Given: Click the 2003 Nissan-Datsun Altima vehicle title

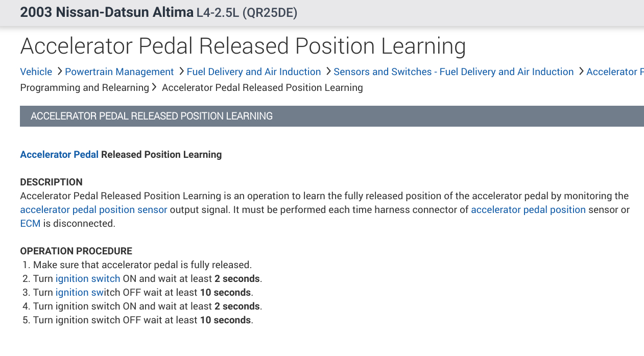Looking at the screenshot, I should pos(107,12).
